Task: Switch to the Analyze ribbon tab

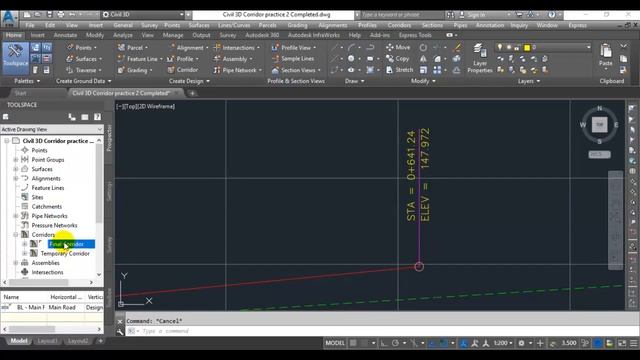Action: click(x=123, y=35)
